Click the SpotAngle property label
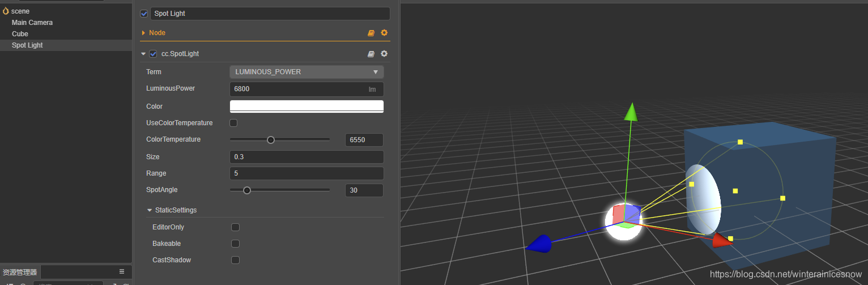The image size is (868, 285). point(162,190)
